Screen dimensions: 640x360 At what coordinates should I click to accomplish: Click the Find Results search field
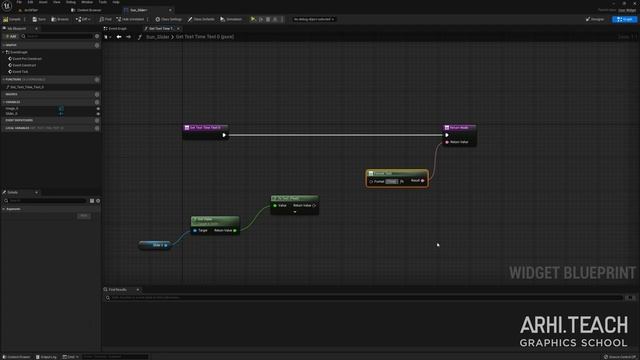(363, 298)
